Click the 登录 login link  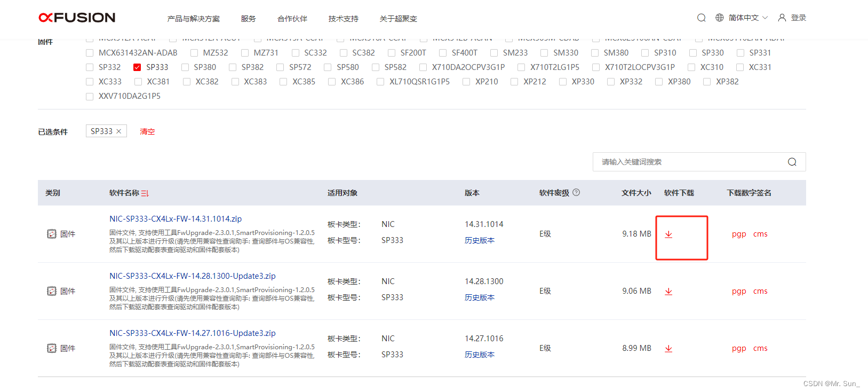(799, 18)
